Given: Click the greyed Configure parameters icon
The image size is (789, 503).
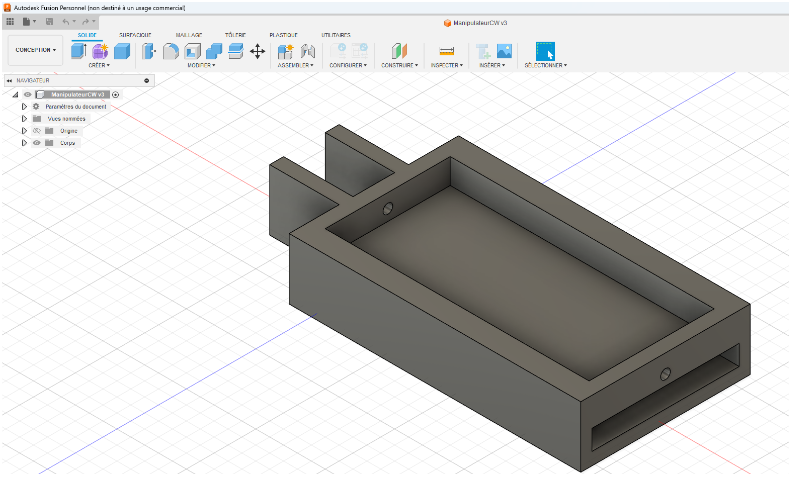Looking at the screenshot, I should tap(338, 51).
